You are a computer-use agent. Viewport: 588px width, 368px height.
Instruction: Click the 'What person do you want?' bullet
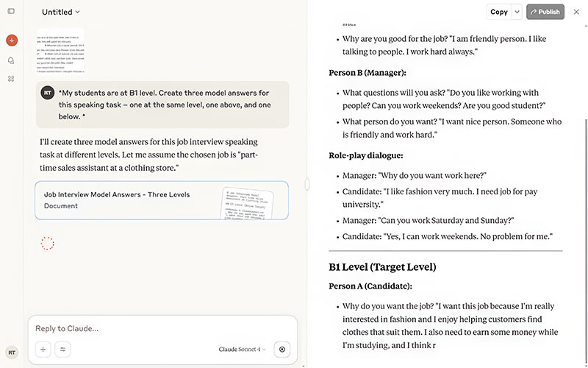tap(452, 128)
